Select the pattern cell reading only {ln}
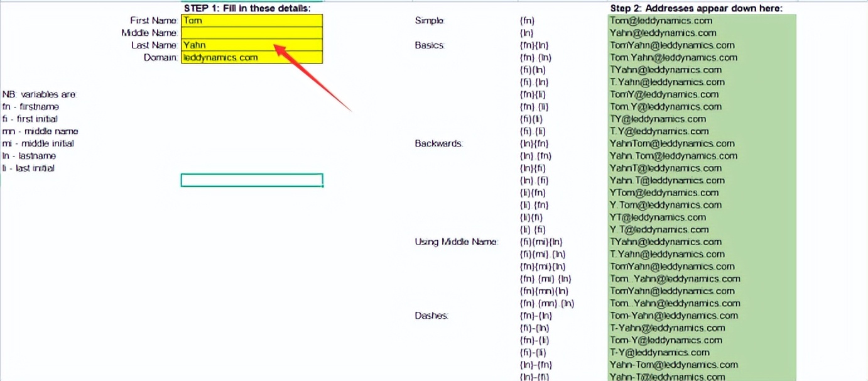Screen dimensions: 868x381 tap(527, 33)
